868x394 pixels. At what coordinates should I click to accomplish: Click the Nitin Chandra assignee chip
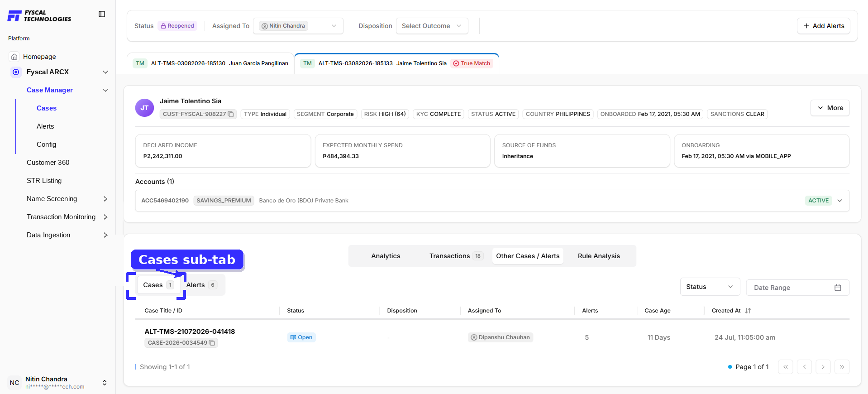[283, 26]
